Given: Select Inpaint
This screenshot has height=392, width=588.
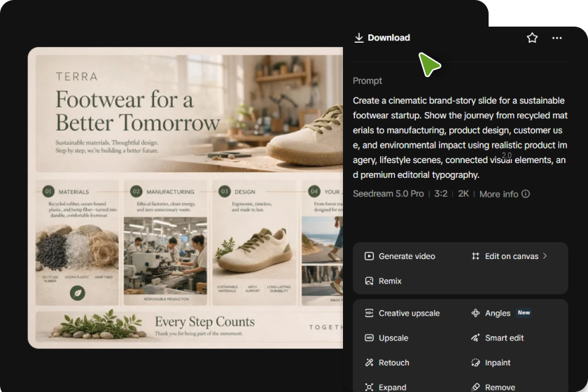Looking at the screenshot, I should click(498, 363).
